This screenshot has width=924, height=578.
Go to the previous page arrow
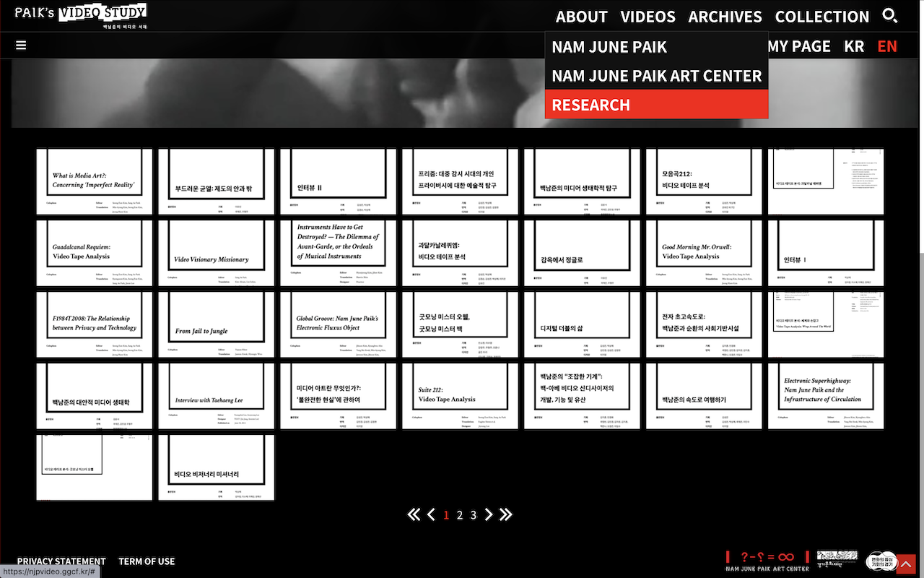click(431, 514)
